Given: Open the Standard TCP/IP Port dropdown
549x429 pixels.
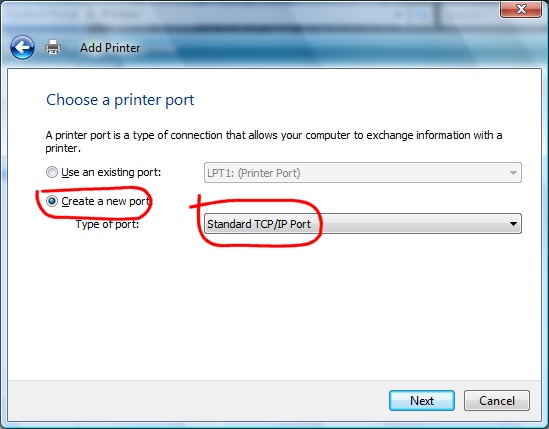Looking at the screenshot, I should coord(363,224).
